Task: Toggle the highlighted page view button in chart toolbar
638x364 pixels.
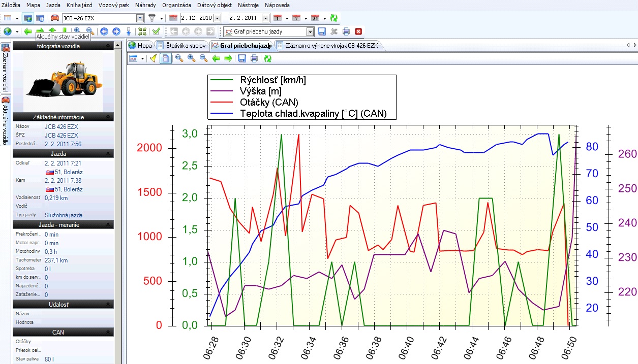Action: pyautogui.click(x=165, y=59)
